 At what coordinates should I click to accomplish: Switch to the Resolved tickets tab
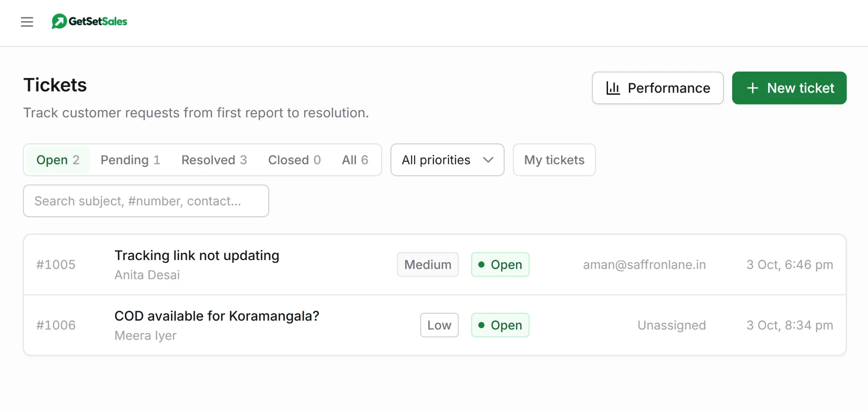[214, 160]
